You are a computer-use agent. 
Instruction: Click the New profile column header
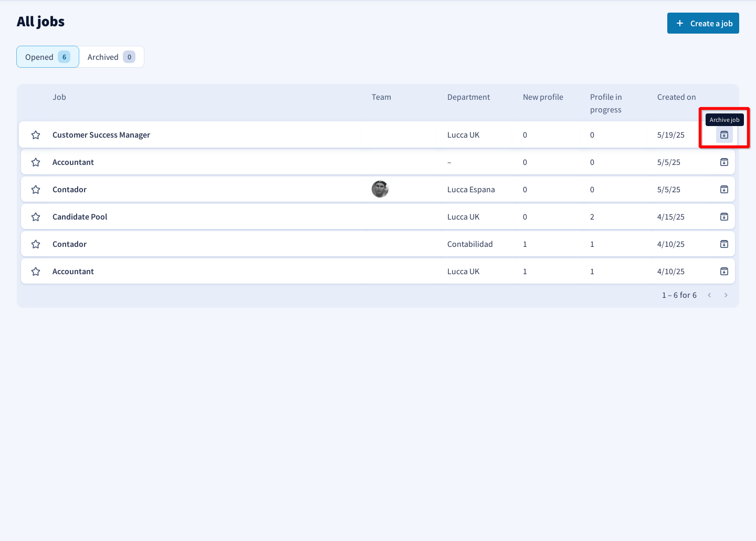tap(543, 97)
